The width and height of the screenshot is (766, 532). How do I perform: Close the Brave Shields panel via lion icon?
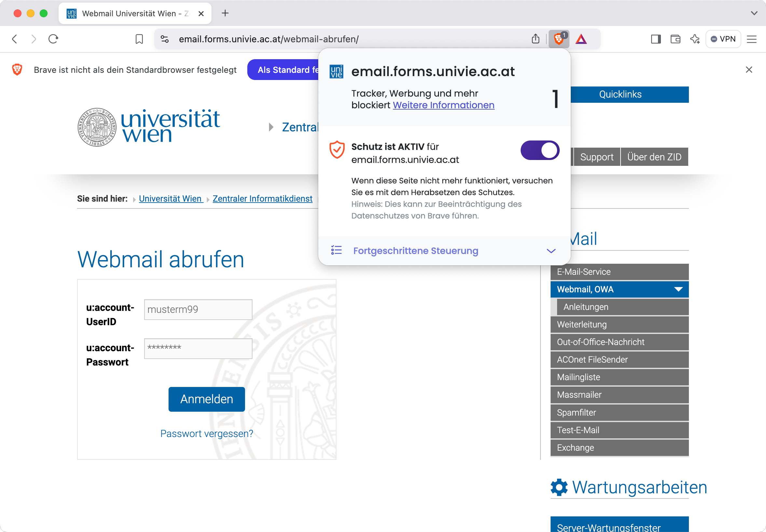[x=559, y=39]
